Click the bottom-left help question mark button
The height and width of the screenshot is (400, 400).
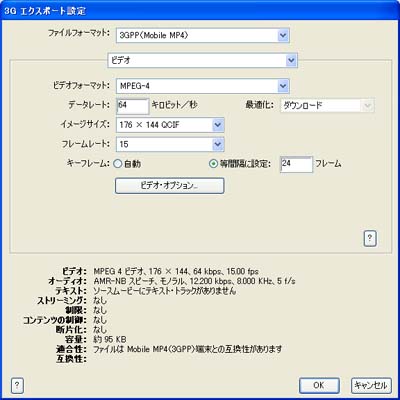point(17,386)
